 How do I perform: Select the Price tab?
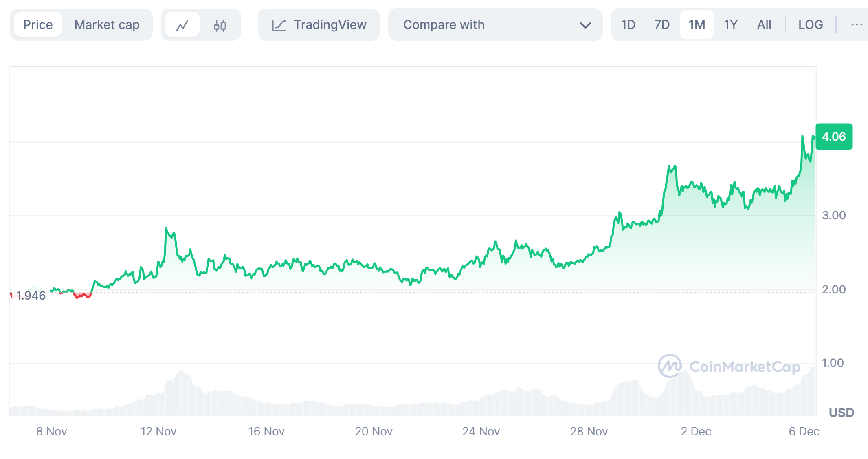pyautogui.click(x=38, y=25)
